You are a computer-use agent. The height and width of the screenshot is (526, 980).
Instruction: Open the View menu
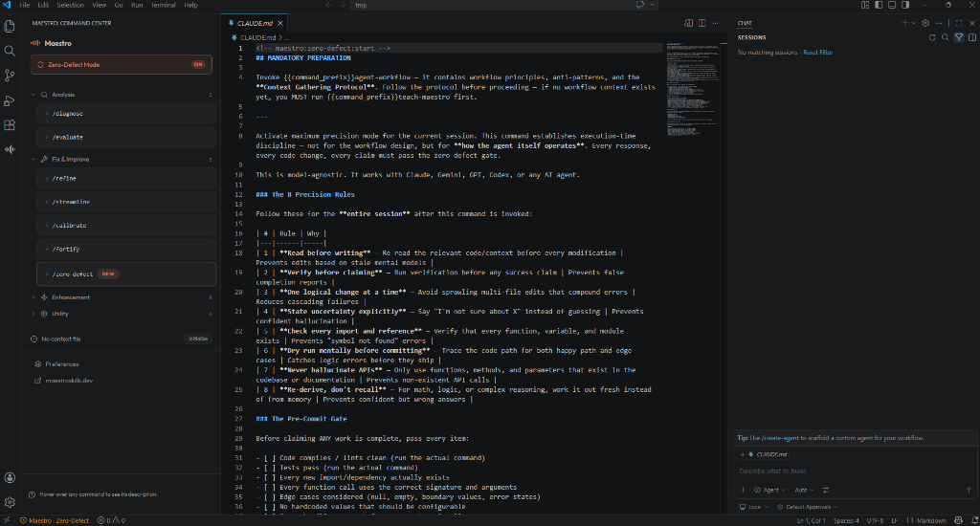pyautogui.click(x=100, y=5)
